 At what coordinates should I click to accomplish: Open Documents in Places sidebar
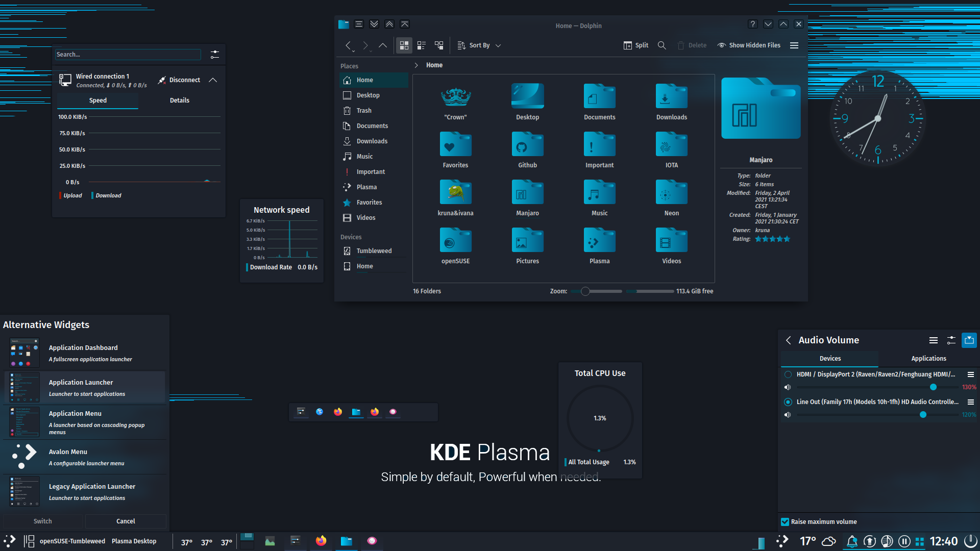pyautogui.click(x=374, y=126)
